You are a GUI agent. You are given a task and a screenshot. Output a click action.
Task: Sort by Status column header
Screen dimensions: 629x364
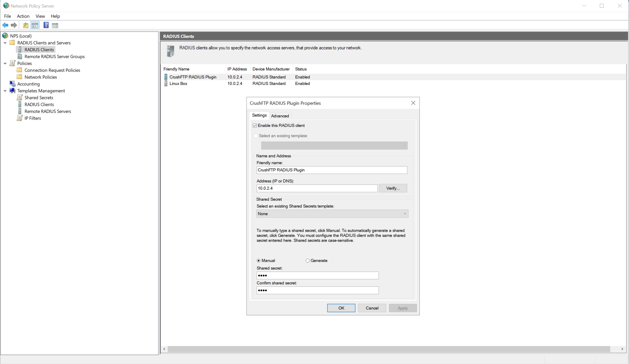click(x=301, y=69)
